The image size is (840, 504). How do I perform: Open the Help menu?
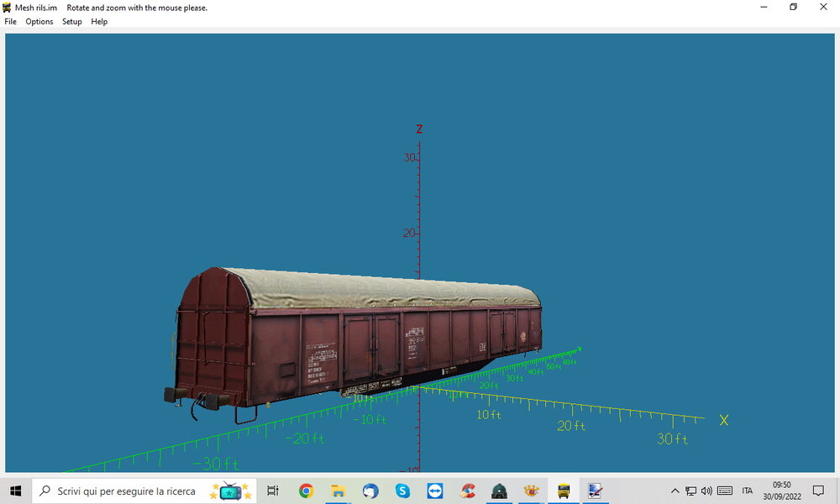click(x=99, y=22)
